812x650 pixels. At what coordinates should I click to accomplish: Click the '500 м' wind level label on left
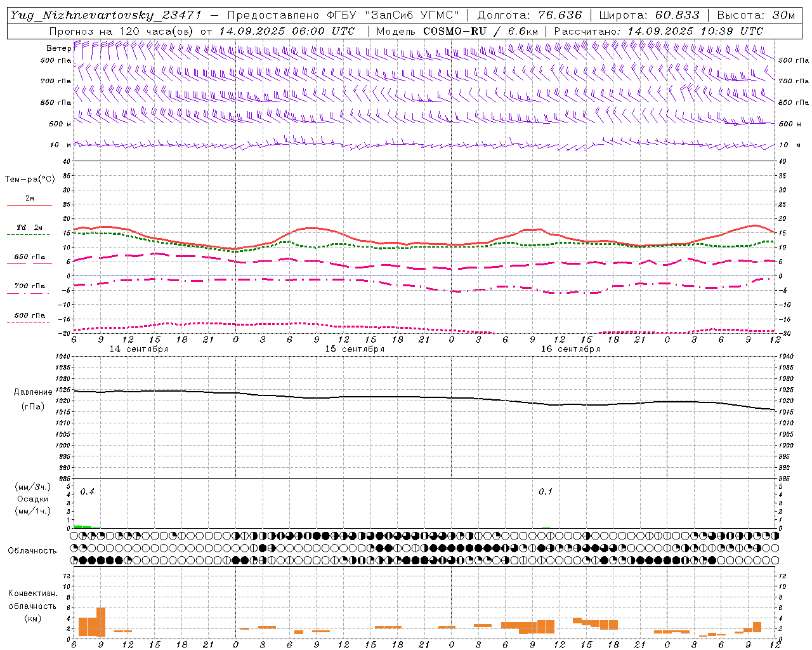click(60, 124)
